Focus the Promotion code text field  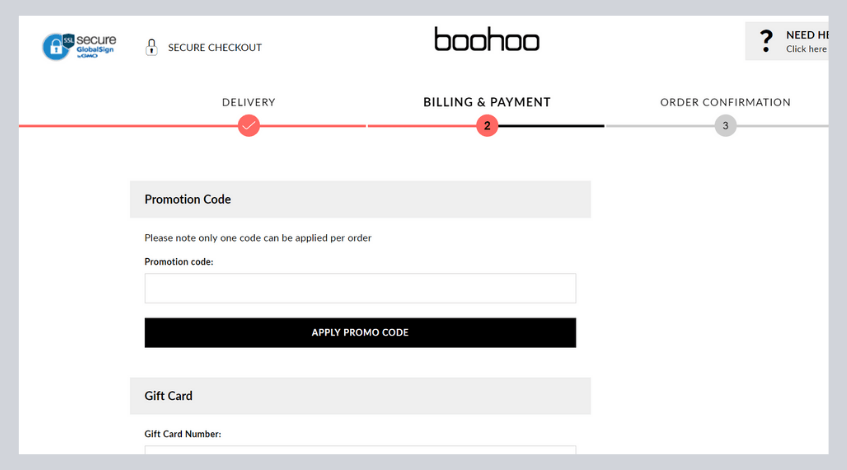pyautogui.click(x=360, y=288)
